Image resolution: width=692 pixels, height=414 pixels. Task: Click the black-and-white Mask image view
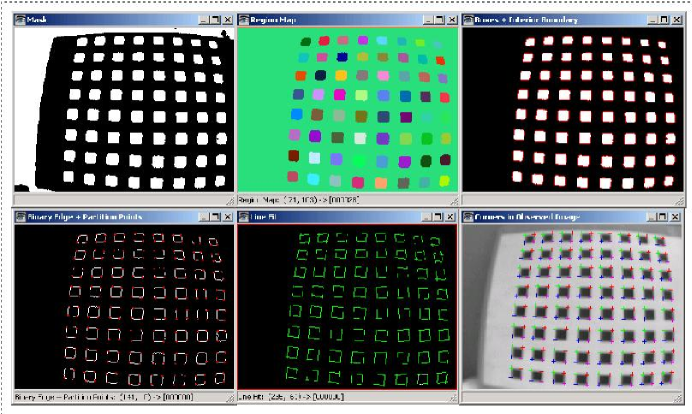tap(124, 109)
